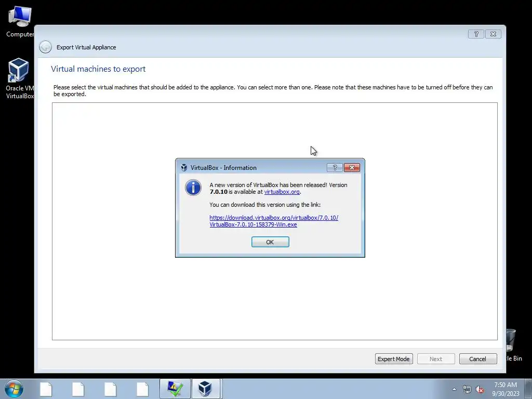
Task: Click the blue information icon in dialog
Action: [x=193, y=188]
